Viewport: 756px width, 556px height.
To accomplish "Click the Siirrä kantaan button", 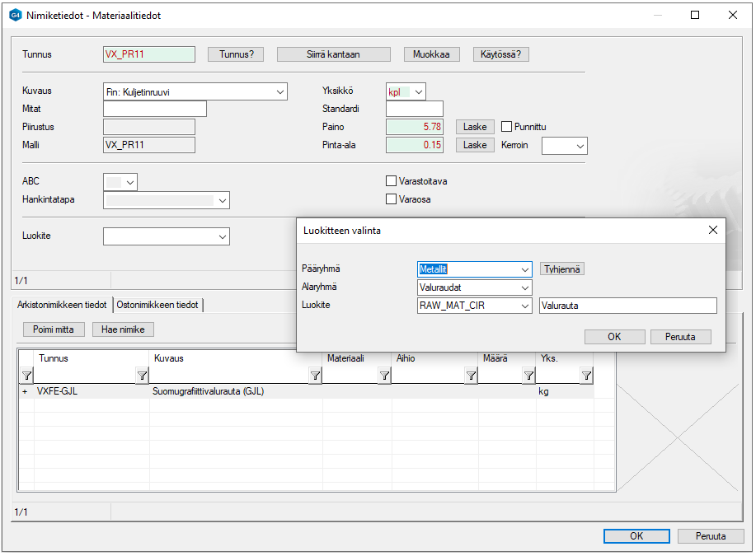I will pyautogui.click(x=332, y=54).
